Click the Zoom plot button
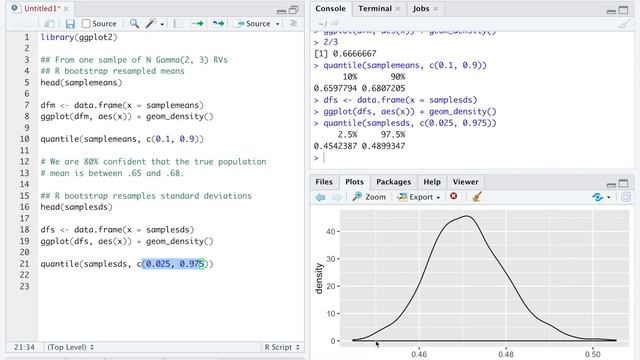This screenshot has width=640, height=360. [x=369, y=197]
